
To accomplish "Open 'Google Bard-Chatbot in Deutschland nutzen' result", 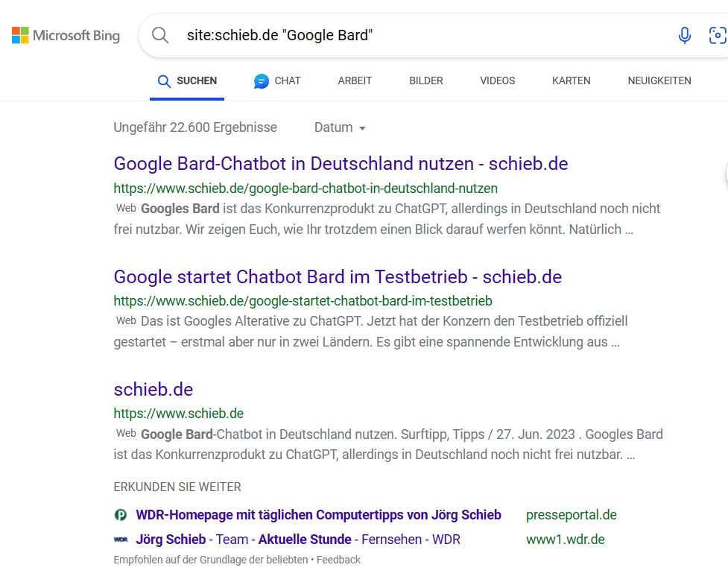I will 341,163.
